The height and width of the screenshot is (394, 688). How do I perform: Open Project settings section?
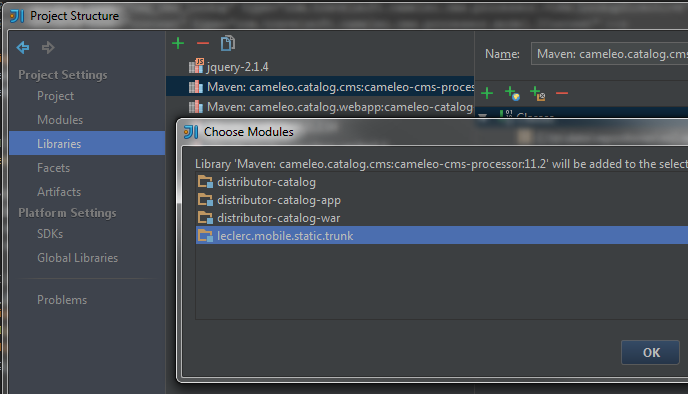tap(55, 96)
